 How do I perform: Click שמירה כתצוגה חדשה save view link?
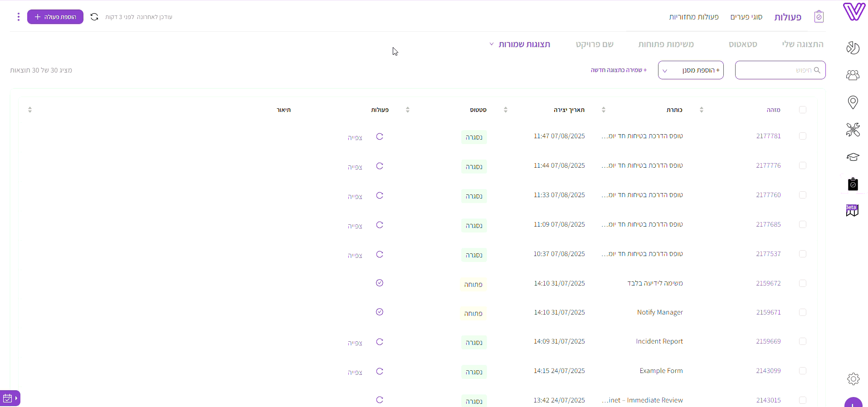pos(619,70)
